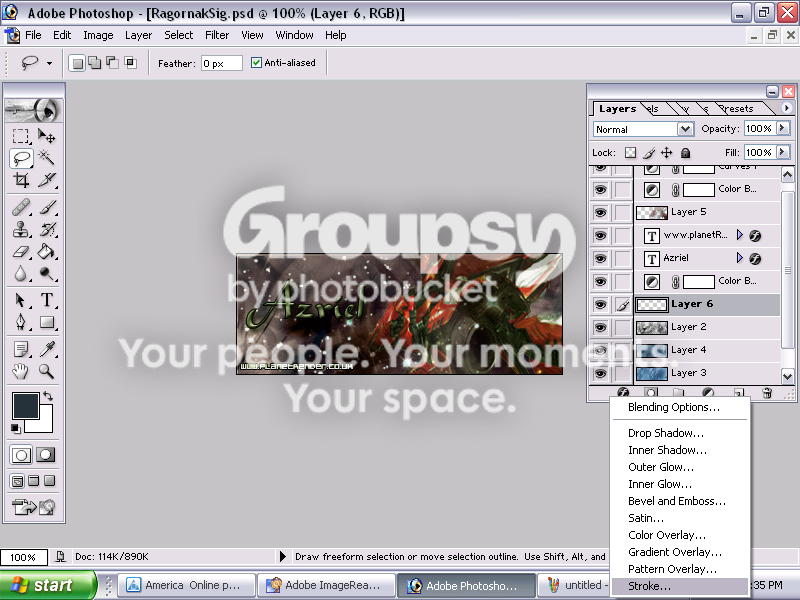Toggle visibility of Layer 2

click(601, 327)
